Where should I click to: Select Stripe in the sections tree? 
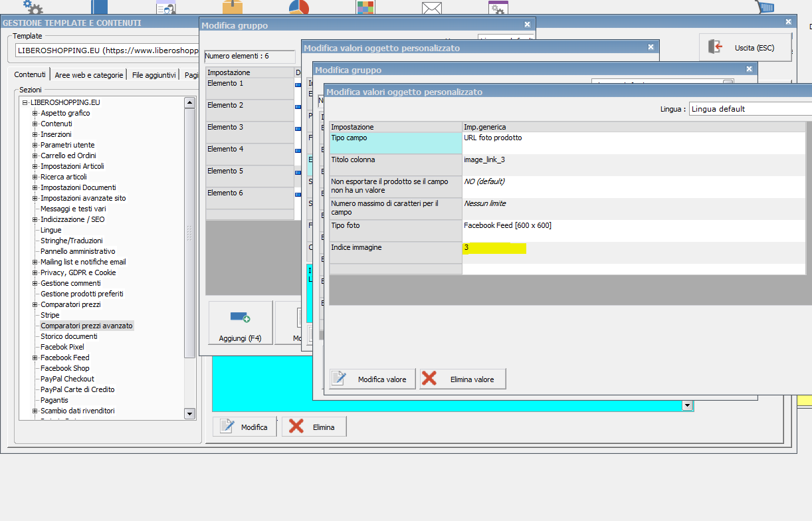pos(50,315)
